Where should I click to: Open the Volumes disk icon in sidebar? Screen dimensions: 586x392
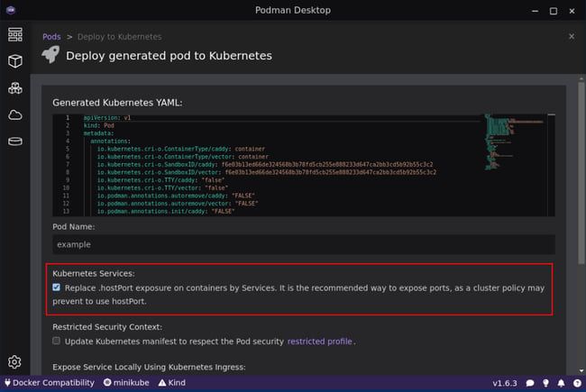point(14,141)
